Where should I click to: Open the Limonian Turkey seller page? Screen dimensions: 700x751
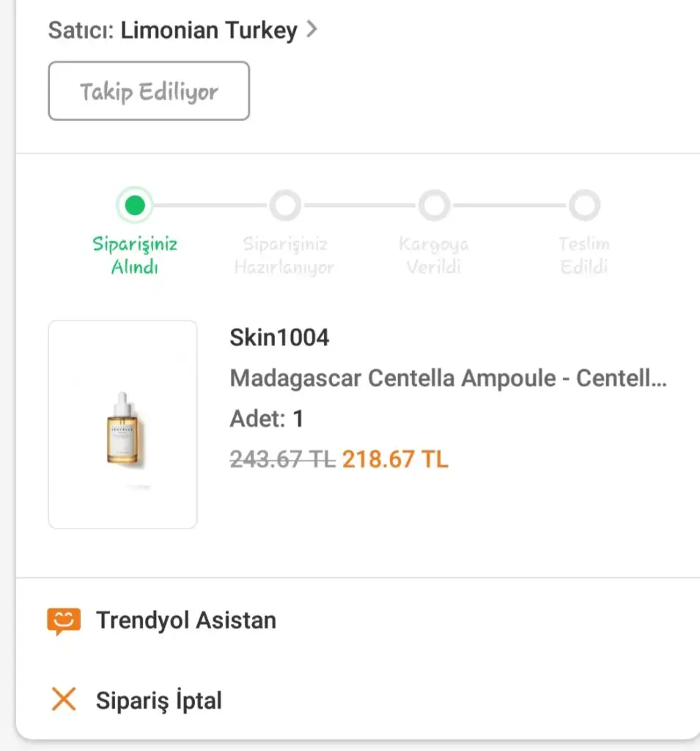tap(209, 31)
